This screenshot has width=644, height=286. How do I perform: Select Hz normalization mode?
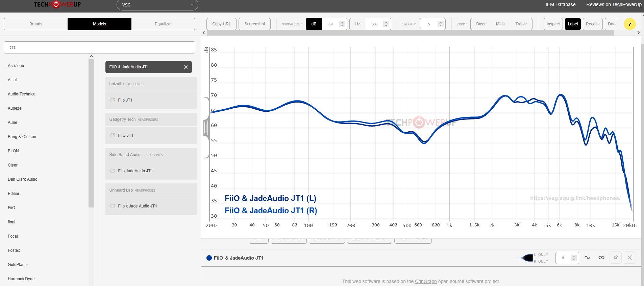pos(357,24)
